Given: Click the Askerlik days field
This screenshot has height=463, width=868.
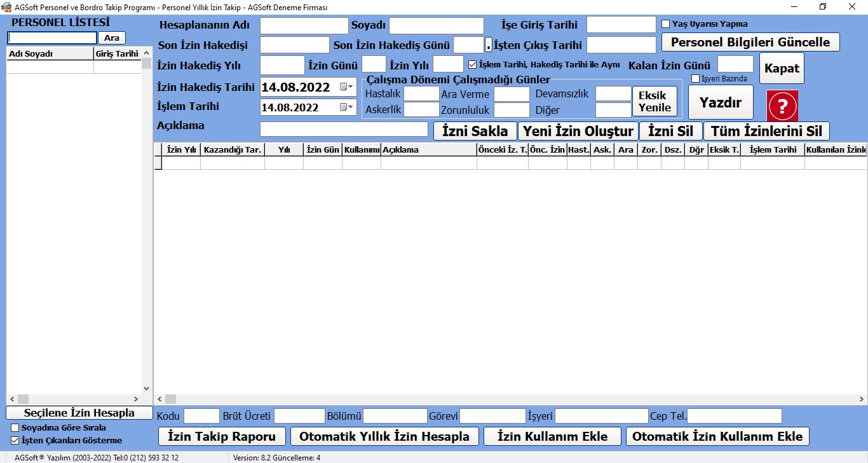Looking at the screenshot, I should [421, 110].
